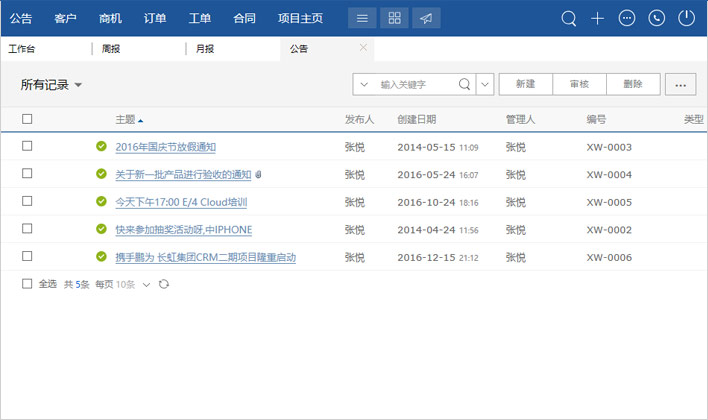Click the 输入关键字 search input field
The height and width of the screenshot is (420, 708).
click(x=415, y=85)
